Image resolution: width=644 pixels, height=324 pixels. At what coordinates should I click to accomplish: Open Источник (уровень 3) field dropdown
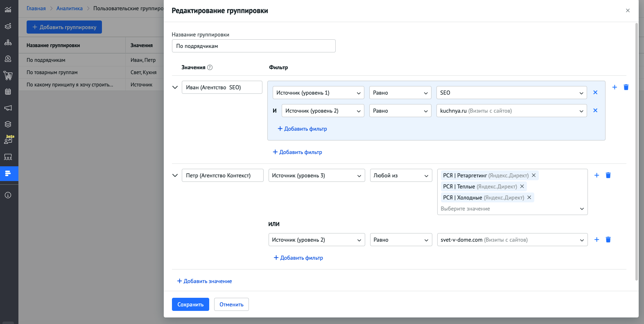tap(316, 175)
